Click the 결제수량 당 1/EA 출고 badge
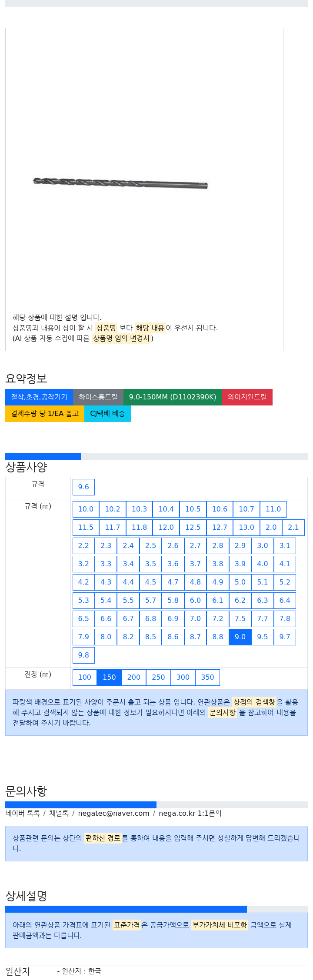This screenshot has height=980, width=313. click(45, 414)
